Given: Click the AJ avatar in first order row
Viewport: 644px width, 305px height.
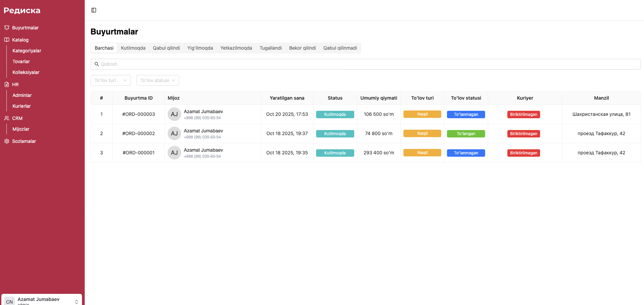Looking at the screenshot, I should pos(174,114).
